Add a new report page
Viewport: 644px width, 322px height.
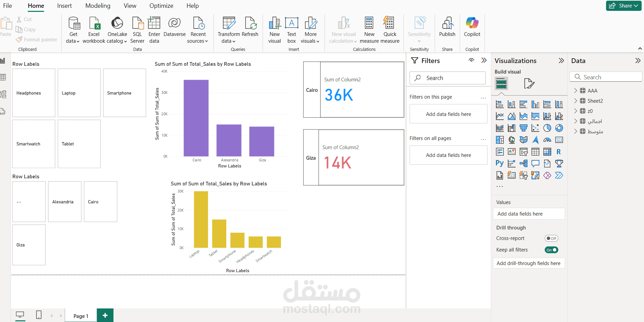[105, 316]
